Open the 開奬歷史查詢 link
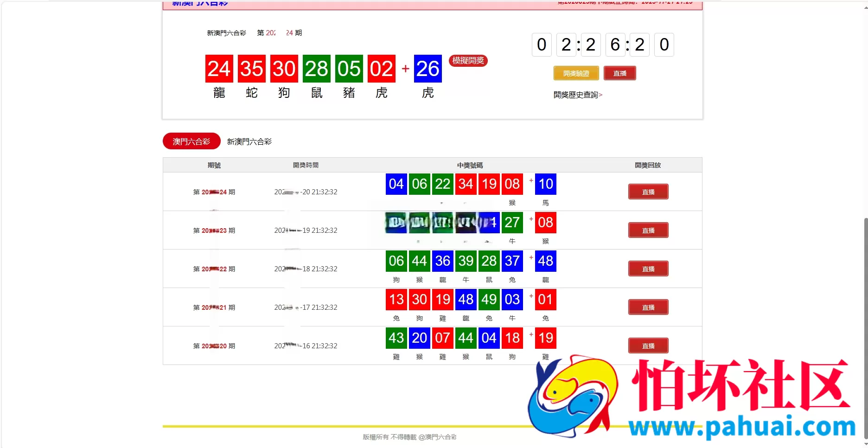 (578, 95)
